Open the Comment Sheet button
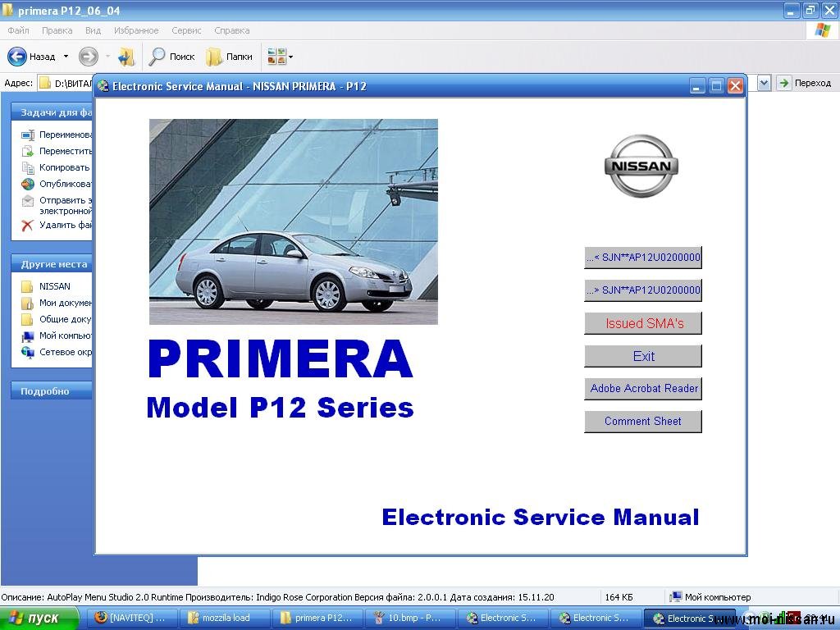This screenshot has height=630, width=840. 643,422
